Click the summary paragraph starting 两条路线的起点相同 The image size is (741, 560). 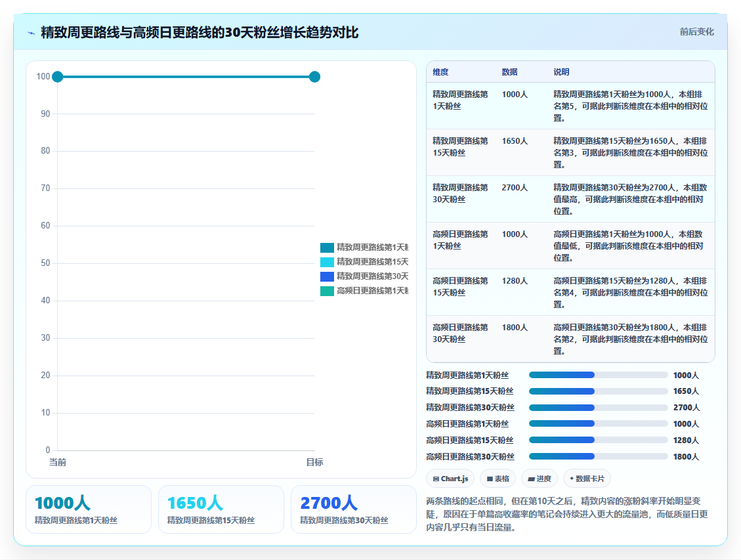point(567,514)
